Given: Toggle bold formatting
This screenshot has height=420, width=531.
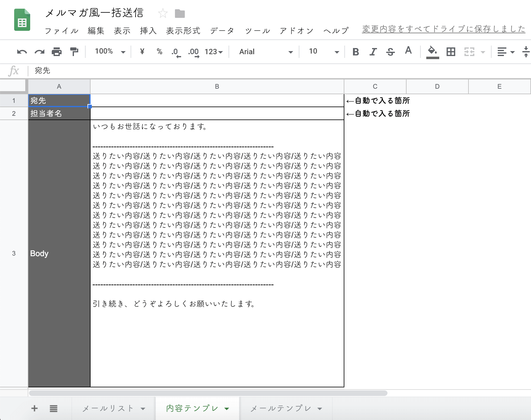Looking at the screenshot, I should point(356,52).
